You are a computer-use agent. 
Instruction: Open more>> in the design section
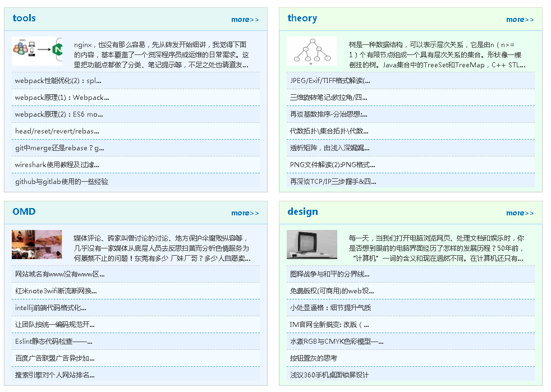(x=520, y=213)
